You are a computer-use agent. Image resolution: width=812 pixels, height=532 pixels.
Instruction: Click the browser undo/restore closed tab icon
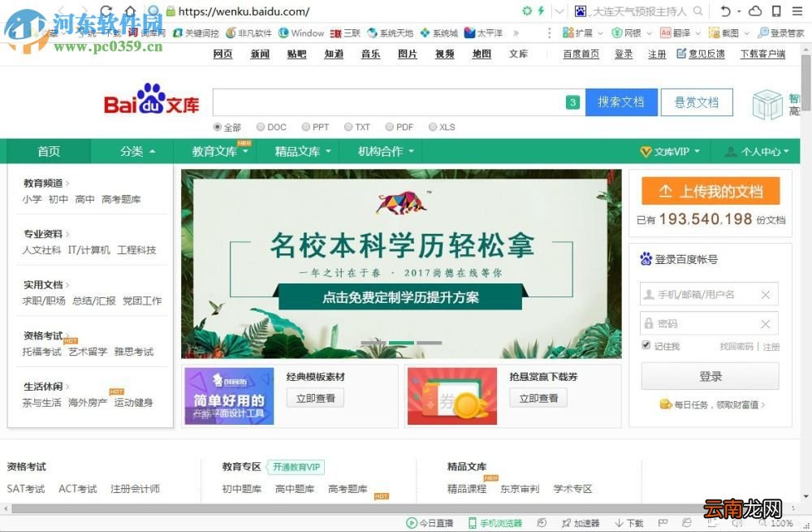pos(725,11)
